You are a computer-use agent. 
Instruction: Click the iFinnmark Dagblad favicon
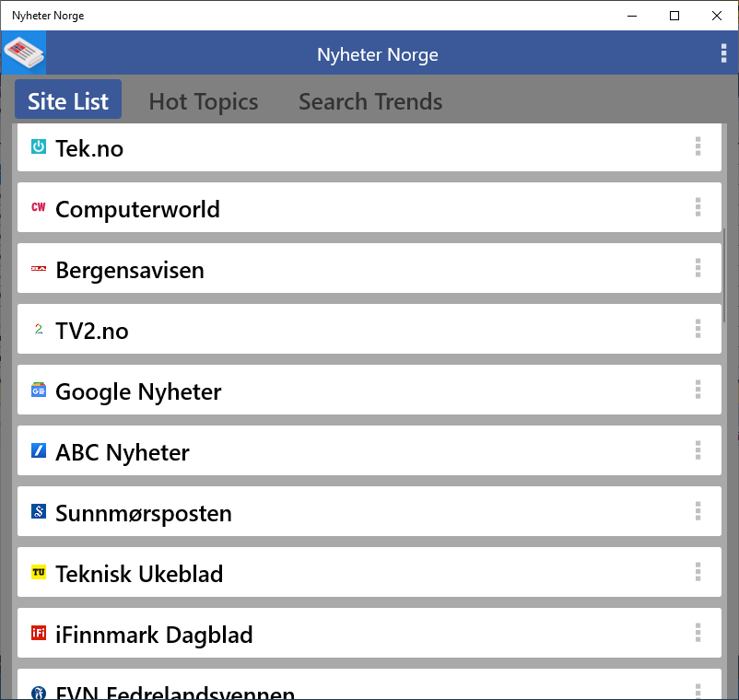coord(36,633)
